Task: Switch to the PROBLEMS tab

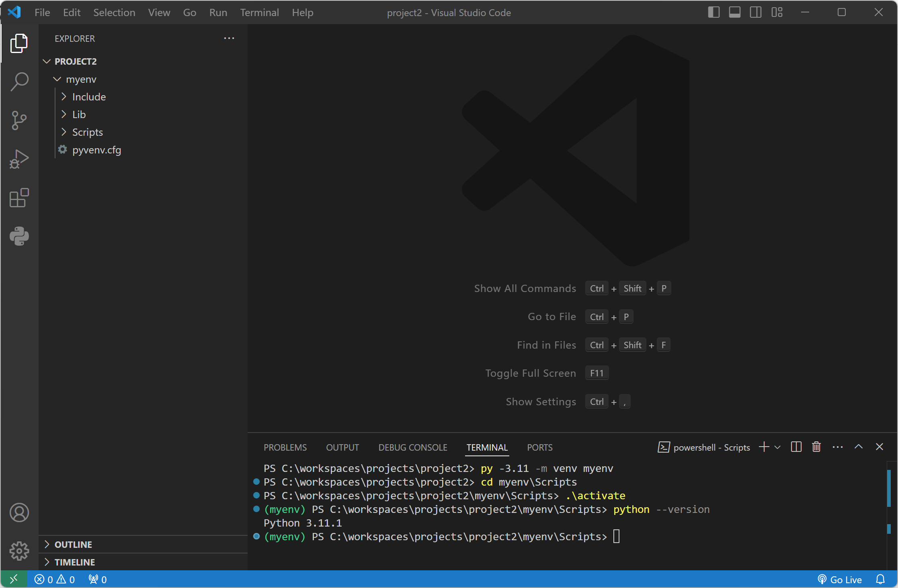Action: (x=285, y=447)
